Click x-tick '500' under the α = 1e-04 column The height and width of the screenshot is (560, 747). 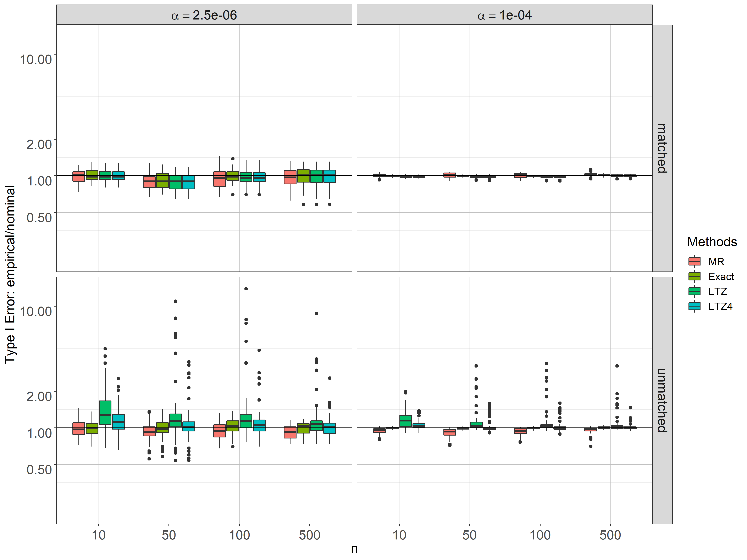click(x=610, y=535)
